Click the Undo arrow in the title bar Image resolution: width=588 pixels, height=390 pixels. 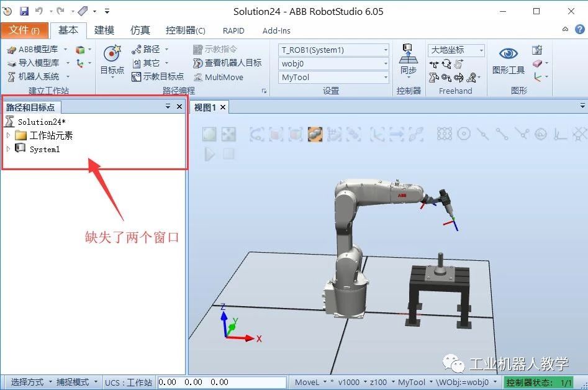[38, 11]
